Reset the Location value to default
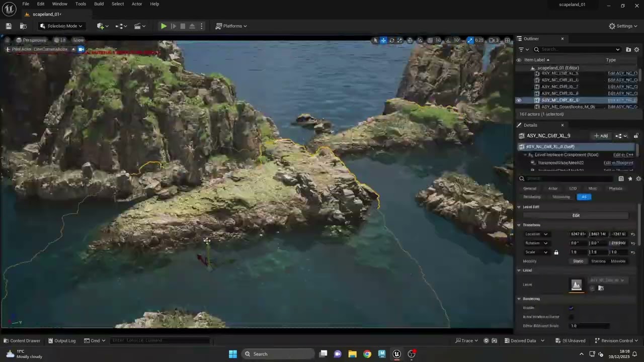The height and width of the screenshot is (362, 644). coord(633,234)
